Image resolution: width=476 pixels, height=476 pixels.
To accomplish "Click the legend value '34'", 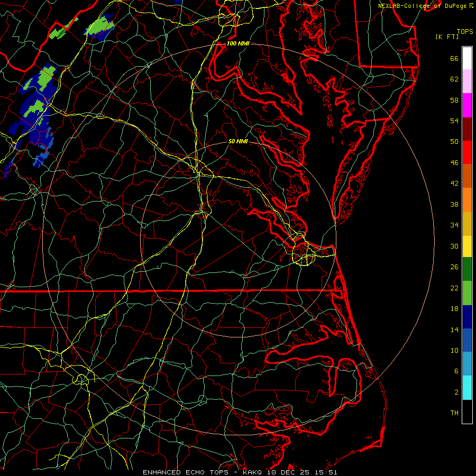I will [454, 225].
